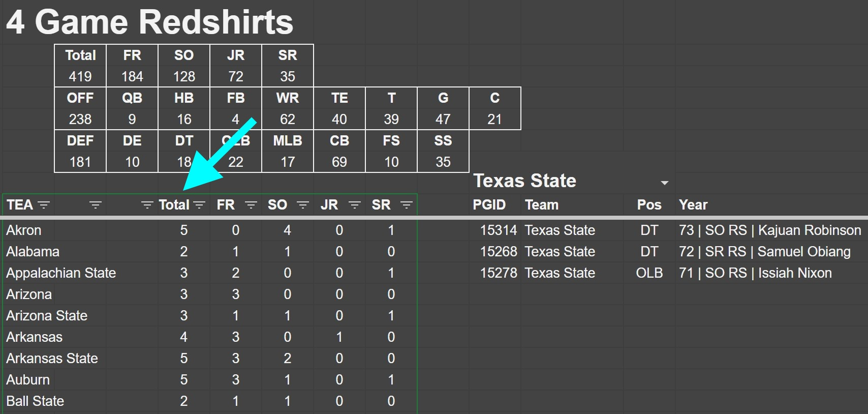Click filter icon immediately left of Total header
The height and width of the screenshot is (414, 868).
pos(147,205)
